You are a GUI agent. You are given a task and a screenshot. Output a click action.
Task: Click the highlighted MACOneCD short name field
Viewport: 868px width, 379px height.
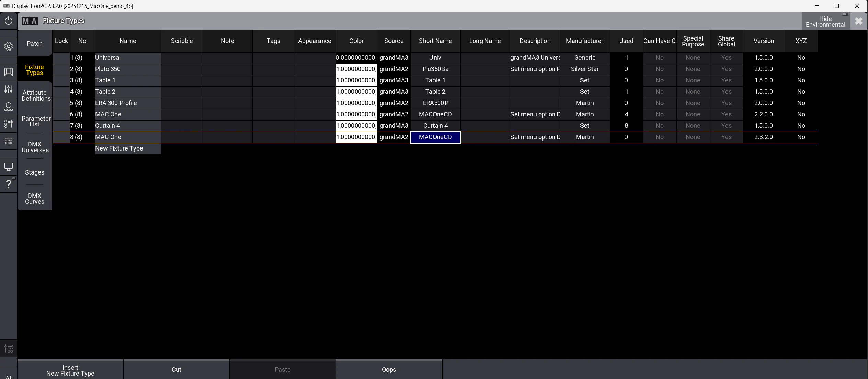[x=435, y=137]
